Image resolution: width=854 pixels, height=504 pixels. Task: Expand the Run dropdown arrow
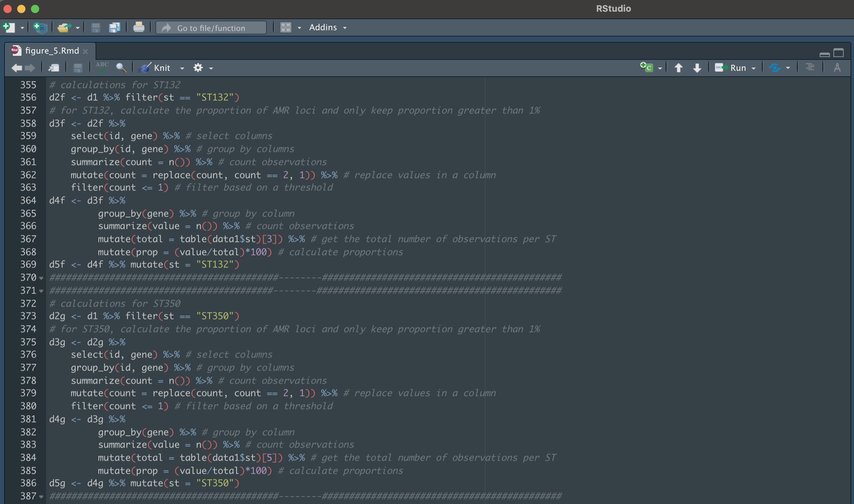tap(754, 68)
